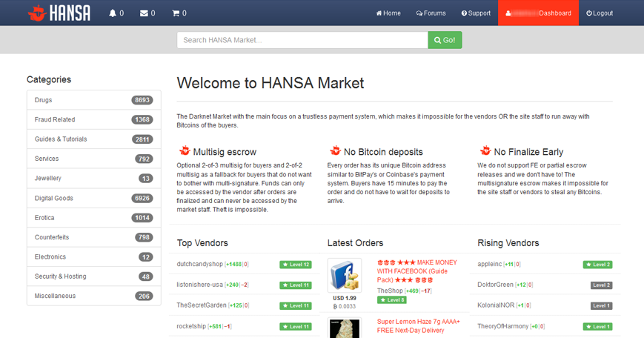This screenshot has width=644, height=338.
Task: Click TheoryOfHarmony Level 1 badge
Action: click(x=597, y=326)
